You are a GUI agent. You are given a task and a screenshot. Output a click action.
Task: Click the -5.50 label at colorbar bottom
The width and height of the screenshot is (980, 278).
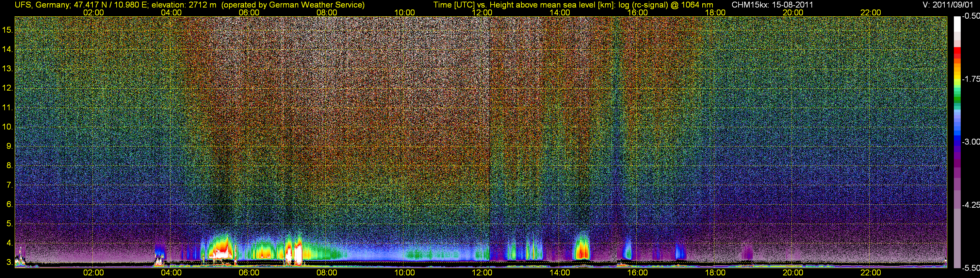click(x=970, y=268)
